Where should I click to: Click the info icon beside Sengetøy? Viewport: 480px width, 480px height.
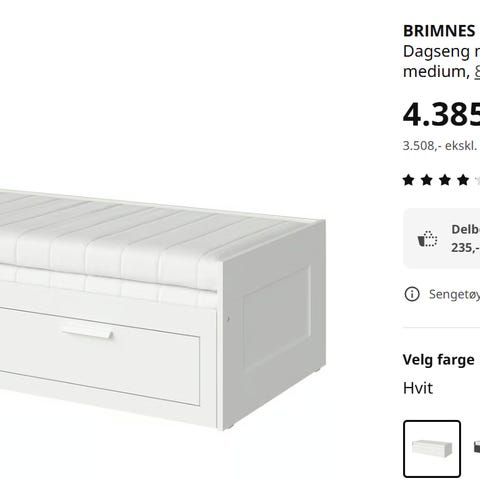412,294
